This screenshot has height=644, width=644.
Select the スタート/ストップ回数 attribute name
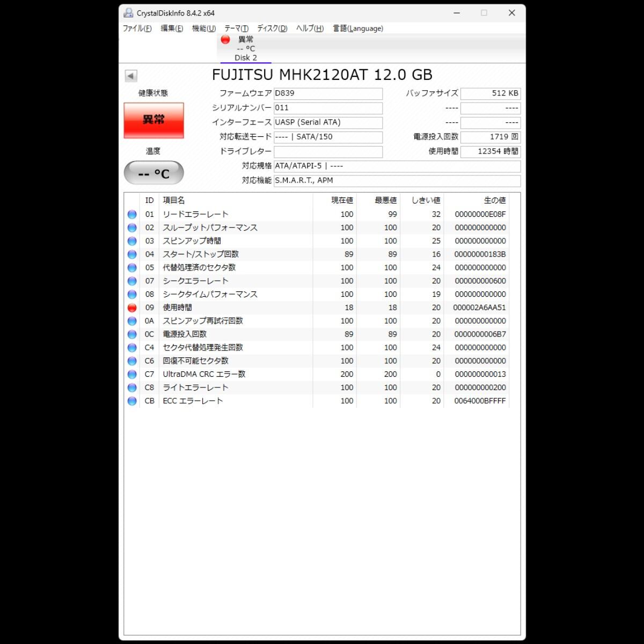[201, 254]
